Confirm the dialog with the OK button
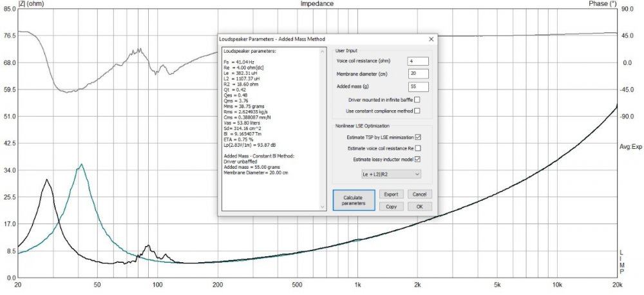The image size is (644, 295). [x=419, y=207]
